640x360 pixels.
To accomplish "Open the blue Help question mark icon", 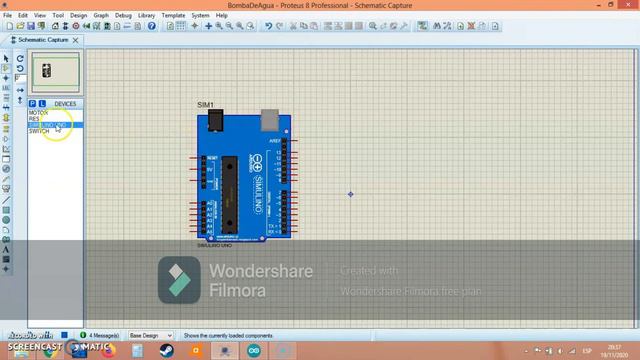I will 151,26.
